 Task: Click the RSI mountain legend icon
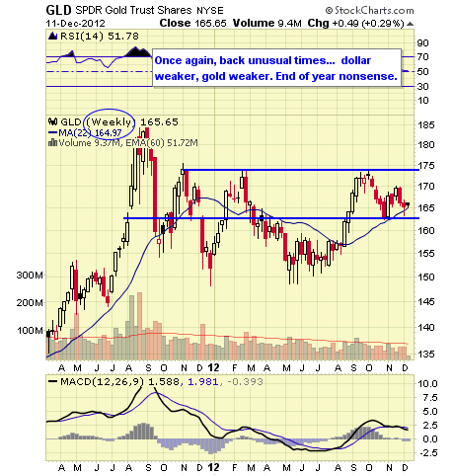tap(52, 36)
